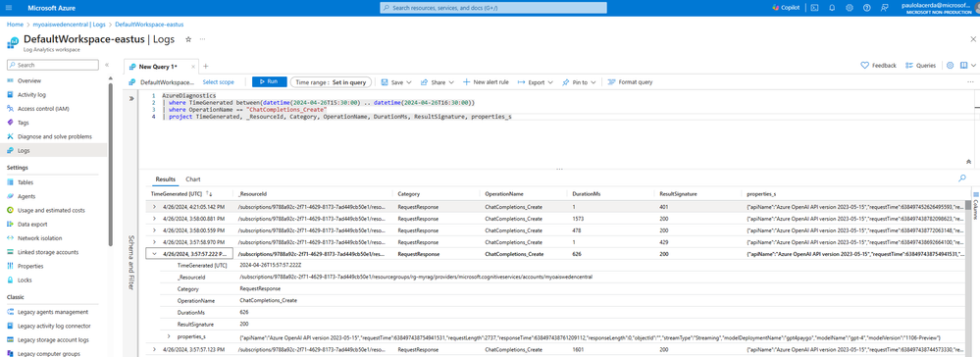Viewport: 980px width, 357px height.
Task: Click the global search resources box
Action: (x=493, y=8)
